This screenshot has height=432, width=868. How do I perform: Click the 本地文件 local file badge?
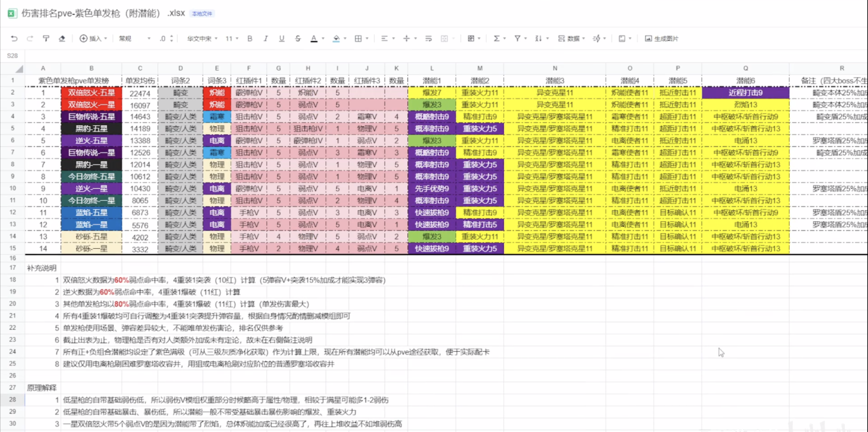click(202, 14)
